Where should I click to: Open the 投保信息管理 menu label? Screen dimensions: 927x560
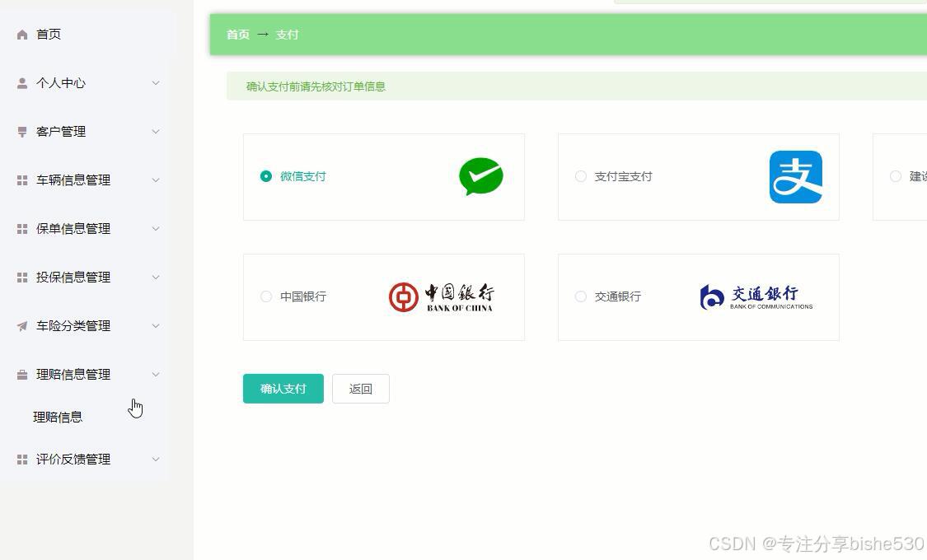[x=73, y=277]
